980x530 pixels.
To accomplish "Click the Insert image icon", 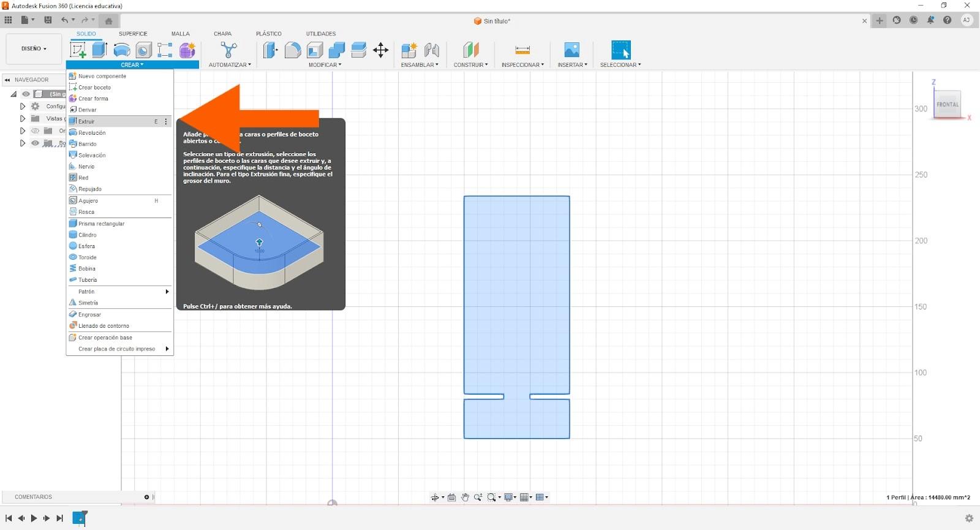I will click(572, 50).
